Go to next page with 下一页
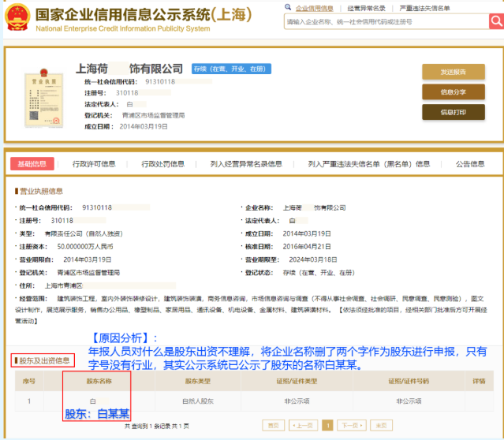The width and height of the screenshot is (504, 440). tap(352, 426)
